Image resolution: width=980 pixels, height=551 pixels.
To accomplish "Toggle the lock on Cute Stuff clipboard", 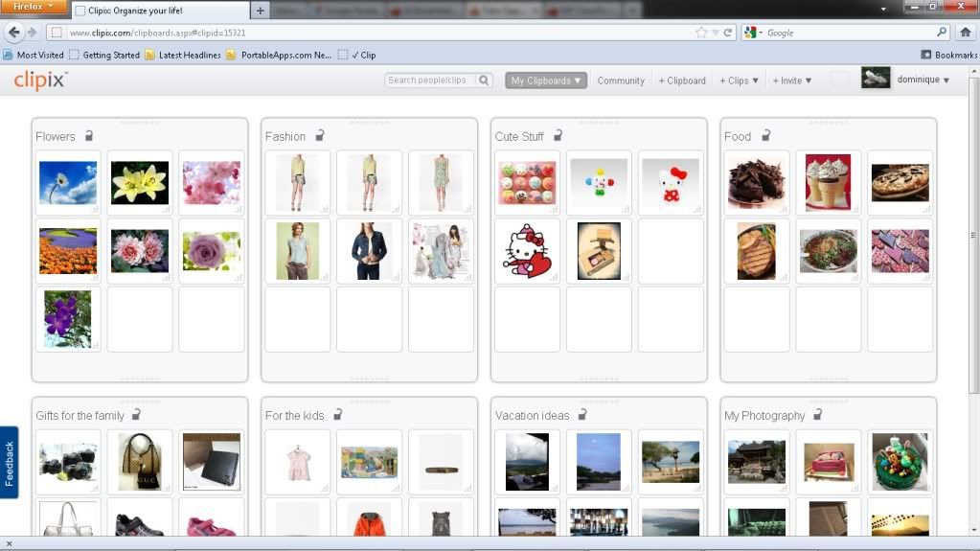I will pos(558,136).
